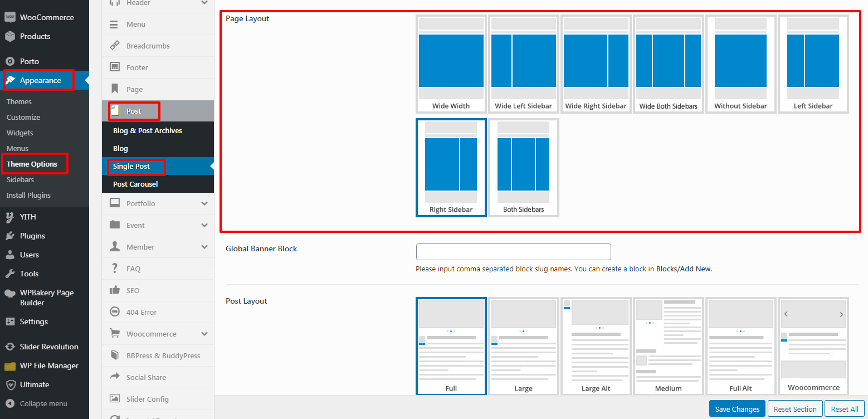Screen dimensions: 868x419
Task: Click the Ultimate shield icon
Action: click(10, 384)
